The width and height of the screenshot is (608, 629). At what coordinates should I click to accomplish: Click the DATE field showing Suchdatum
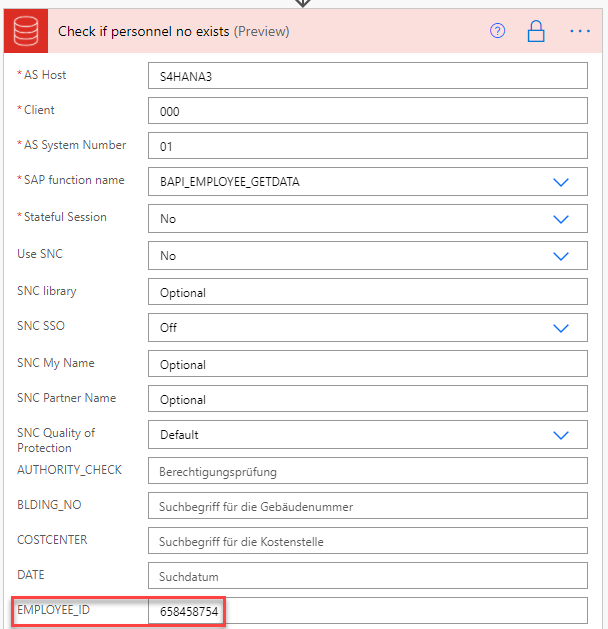tap(368, 576)
